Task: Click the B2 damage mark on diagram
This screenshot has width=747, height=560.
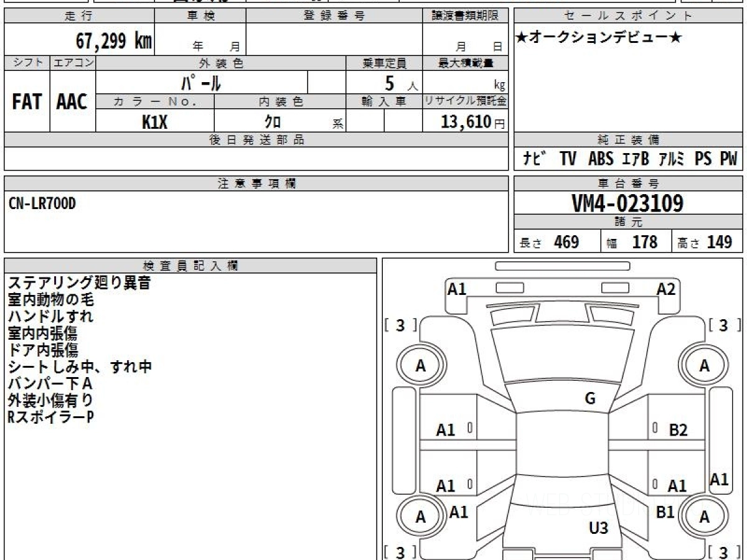Action: tap(678, 429)
